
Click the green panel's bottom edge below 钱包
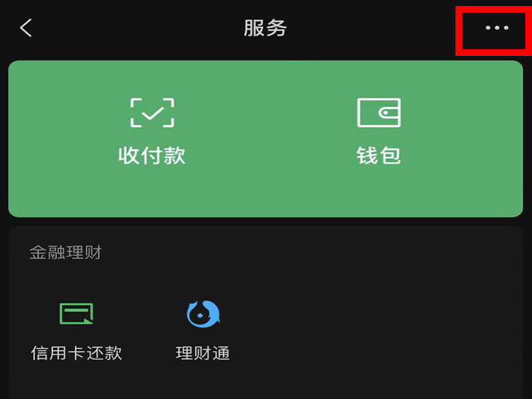coord(378,214)
